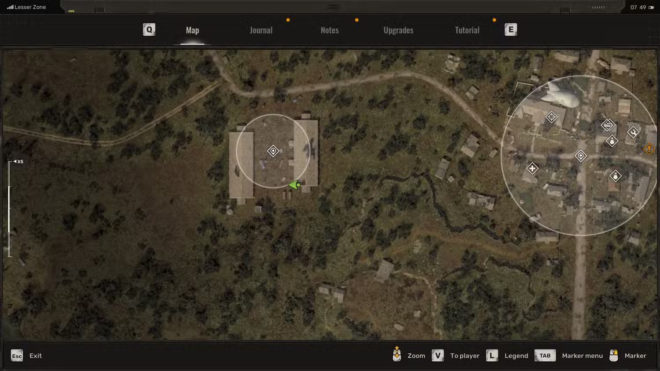Click the TAB key icon
This screenshot has height=371, width=660.
(x=545, y=356)
